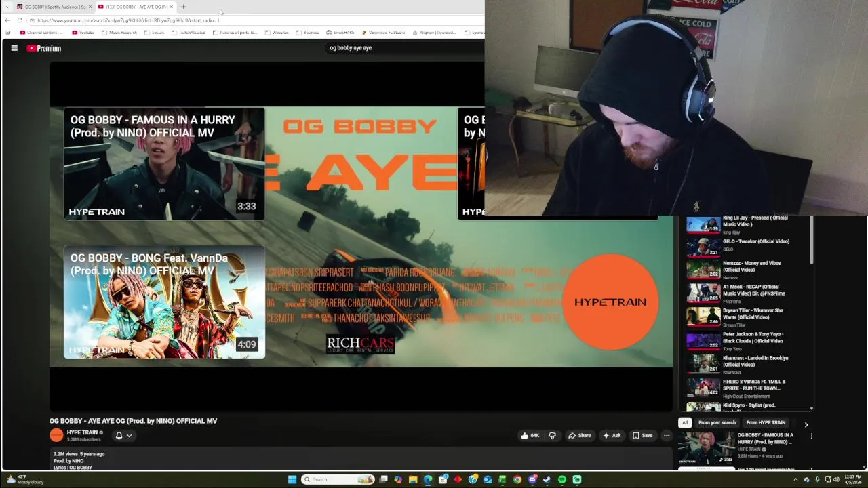Close the AYE AYE OG YouTube tab

[x=171, y=7]
